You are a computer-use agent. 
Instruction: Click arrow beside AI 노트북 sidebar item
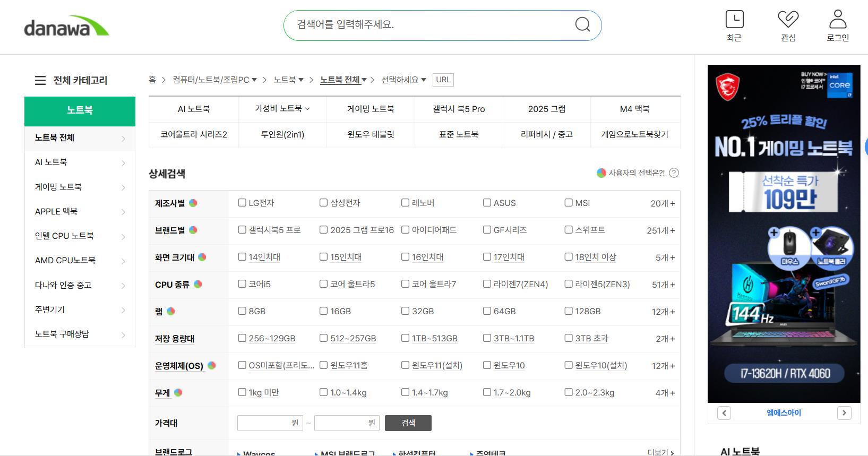[123, 163]
